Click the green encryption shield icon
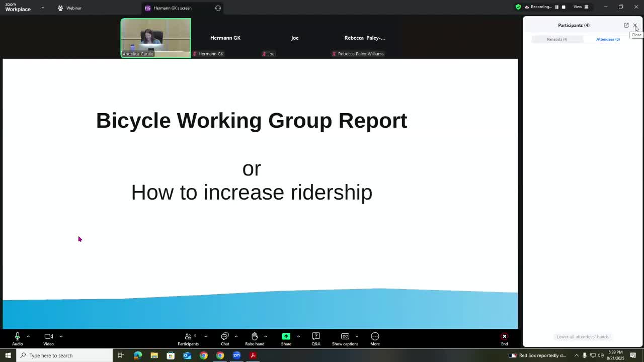 [518, 7]
